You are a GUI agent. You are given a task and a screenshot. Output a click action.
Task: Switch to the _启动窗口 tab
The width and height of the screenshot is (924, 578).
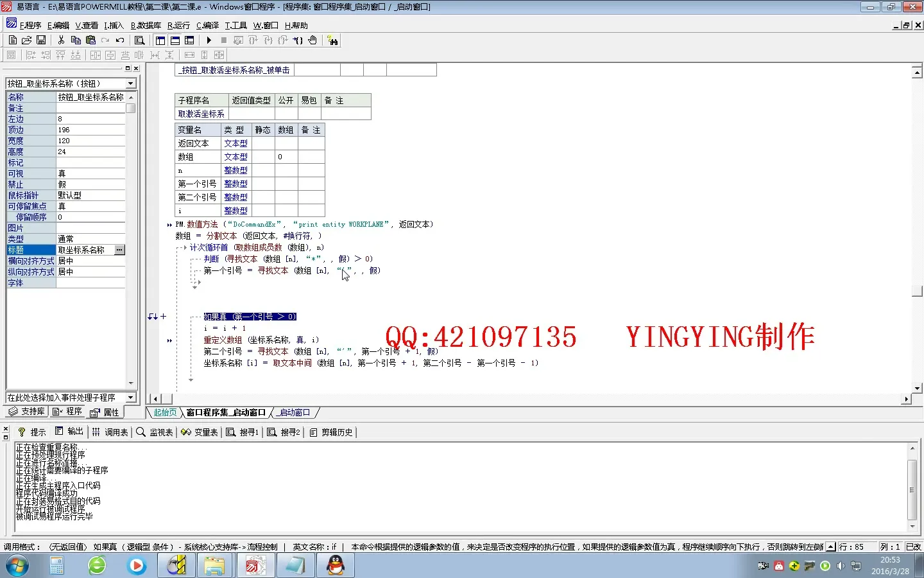point(295,412)
